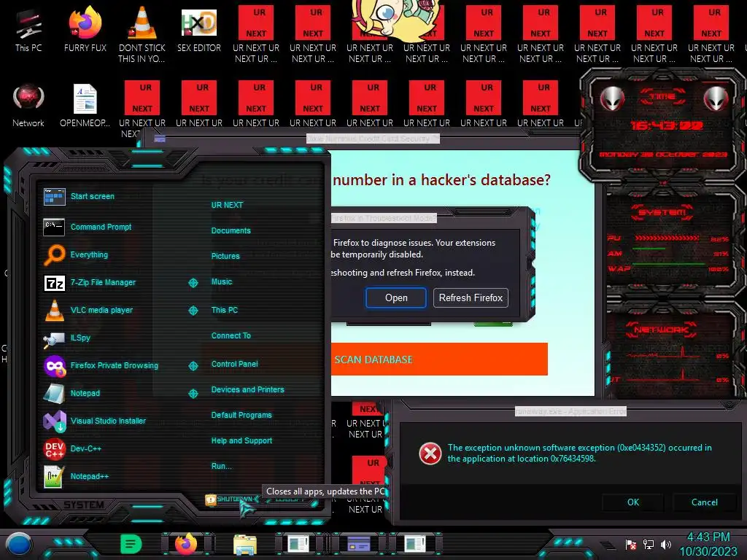Click the Refresh Firefox button
This screenshot has height=560, width=747.
(471, 297)
